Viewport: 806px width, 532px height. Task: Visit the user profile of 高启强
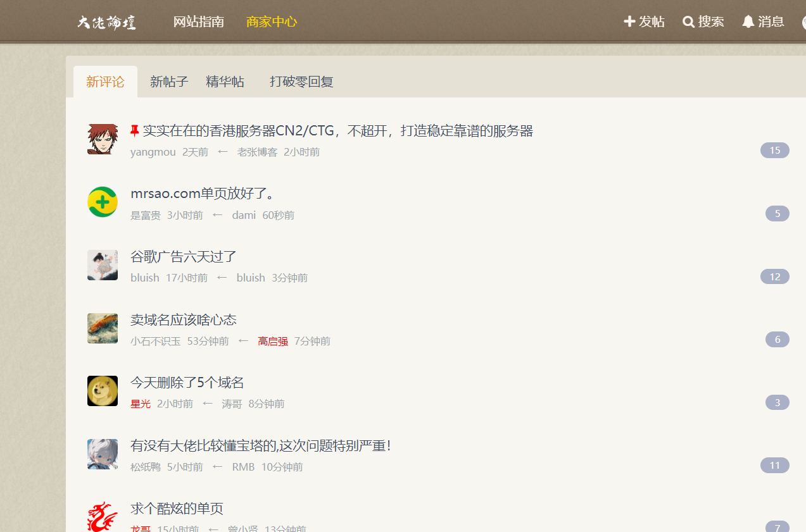coord(273,342)
